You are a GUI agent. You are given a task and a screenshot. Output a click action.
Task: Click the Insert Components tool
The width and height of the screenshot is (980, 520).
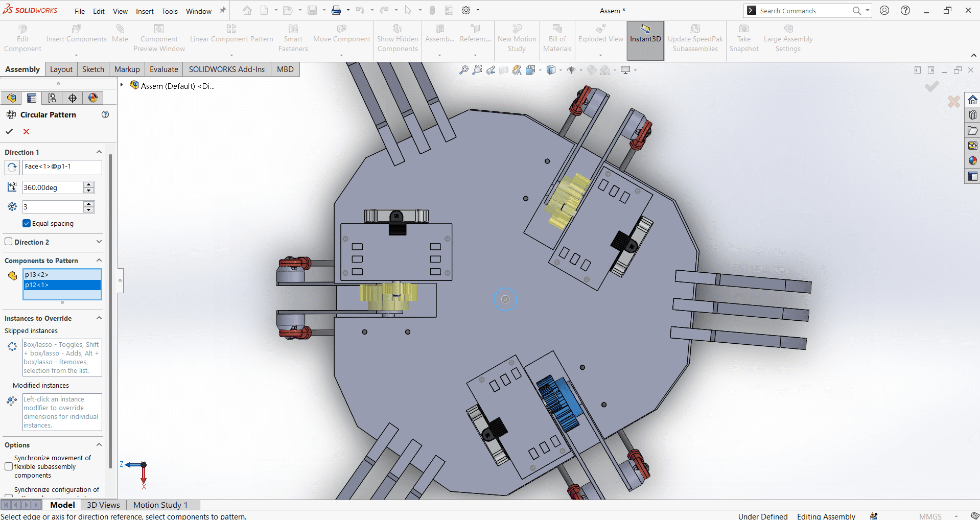(77, 34)
